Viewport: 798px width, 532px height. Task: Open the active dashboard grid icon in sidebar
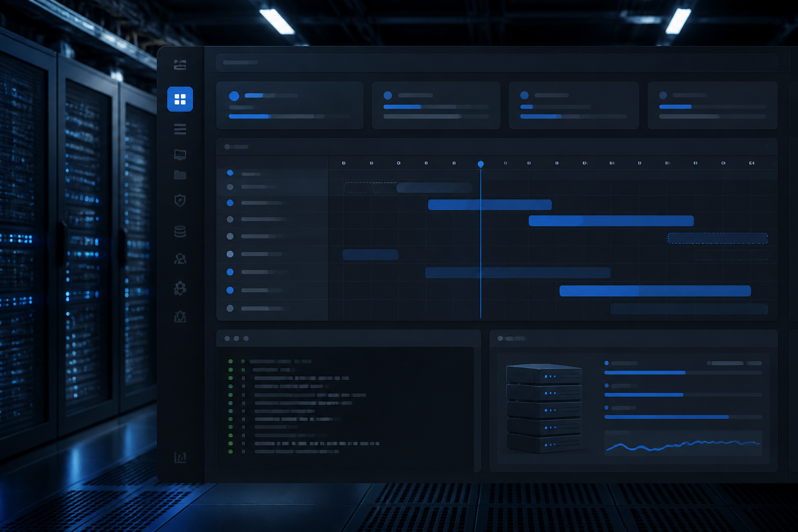point(180,99)
